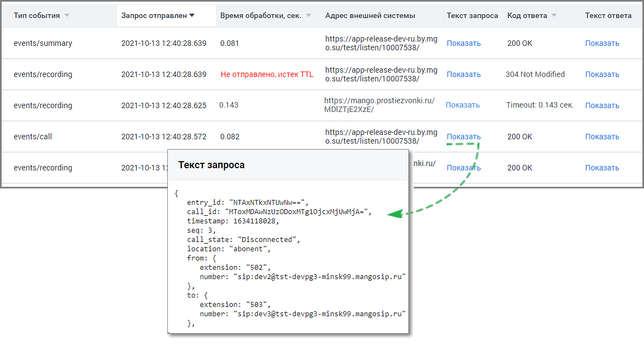Viewport: 644px width, 349px height.
Task: Click the 200 OK code in events/call row
Action: (x=519, y=137)
